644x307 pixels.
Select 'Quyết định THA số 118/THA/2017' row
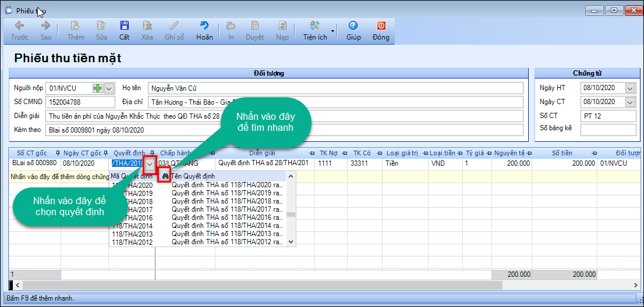pos(227,209)
